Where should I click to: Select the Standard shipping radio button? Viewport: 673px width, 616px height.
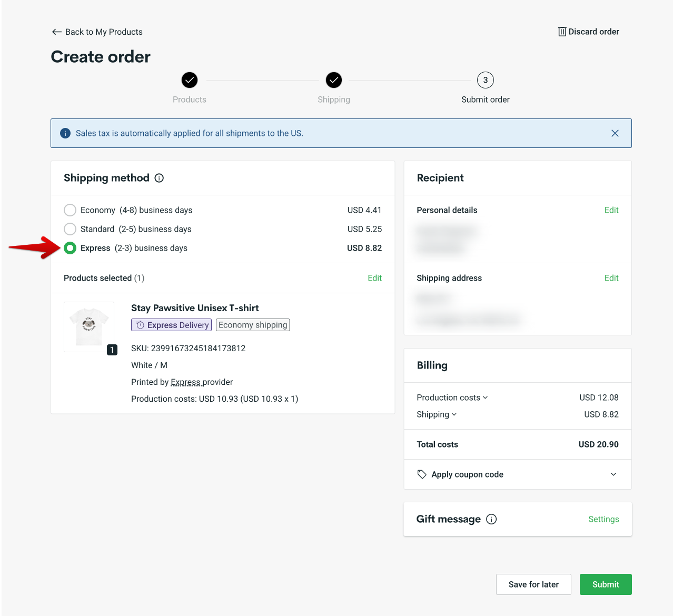(70, 229)
